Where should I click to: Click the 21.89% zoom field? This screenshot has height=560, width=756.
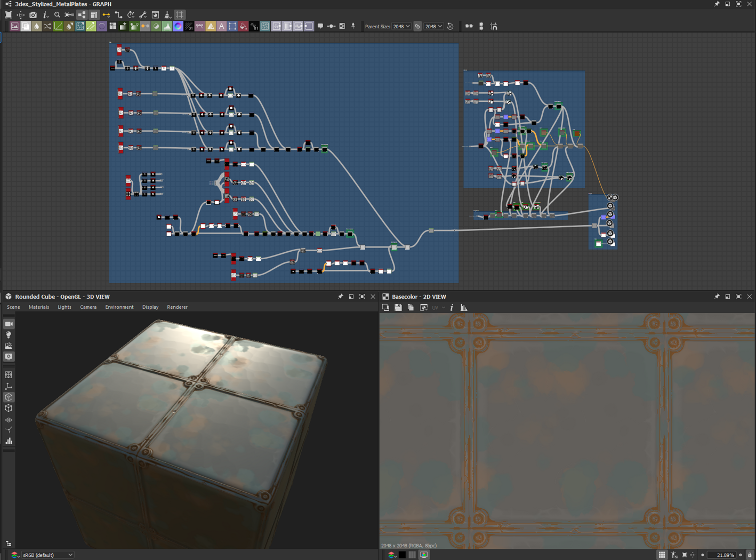(x=722, y=555)
